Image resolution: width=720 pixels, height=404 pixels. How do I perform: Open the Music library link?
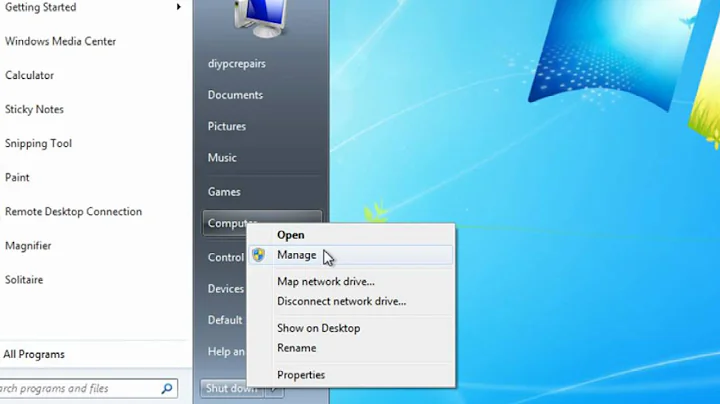pyautogui.click(x=222, y=158)
